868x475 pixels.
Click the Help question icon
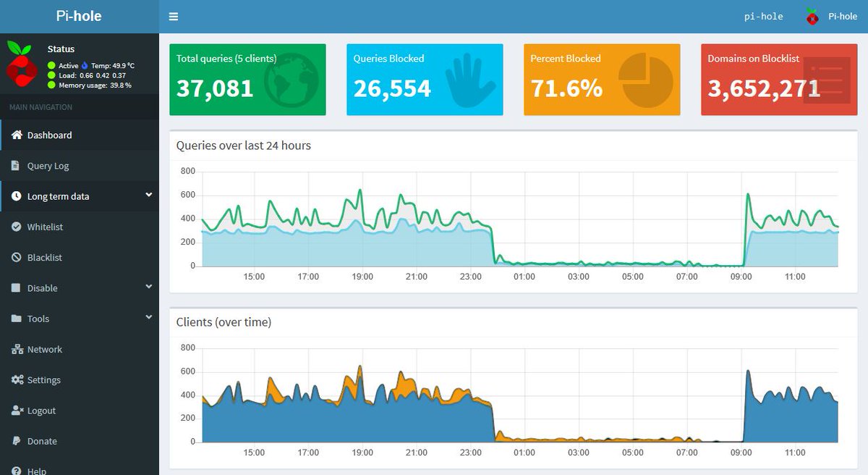[16, 471]
